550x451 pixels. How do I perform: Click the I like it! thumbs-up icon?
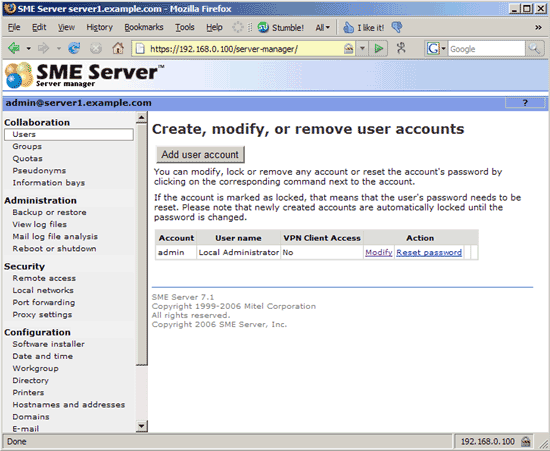coord(348,27)
